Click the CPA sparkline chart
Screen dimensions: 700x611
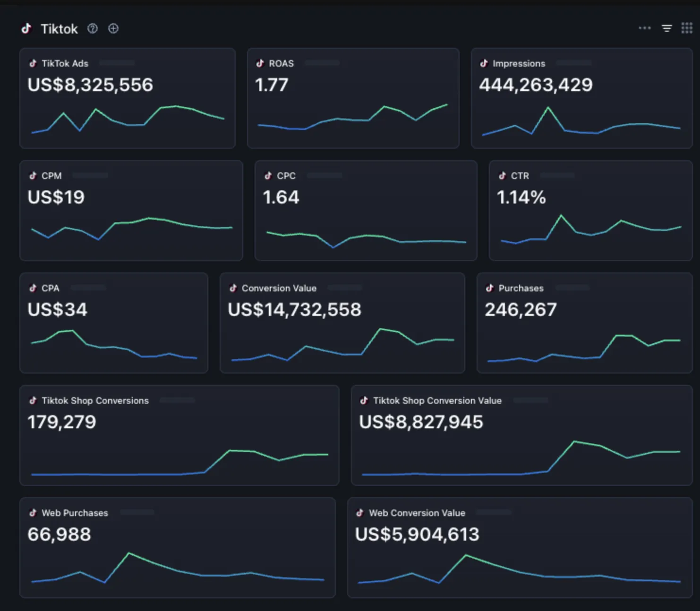coord(114,345)
